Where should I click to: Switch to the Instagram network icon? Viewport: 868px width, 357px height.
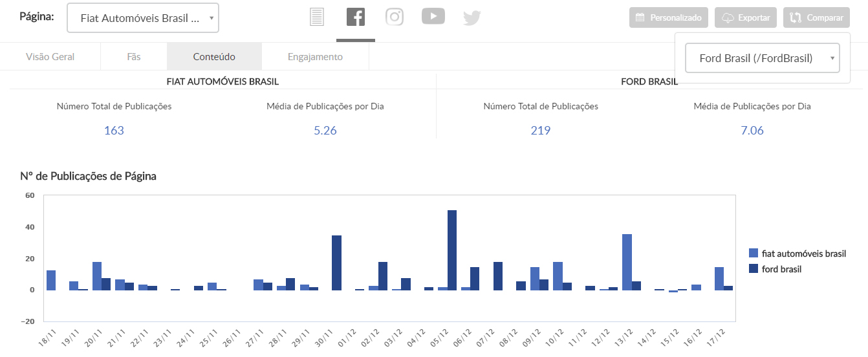click(395, 17)
